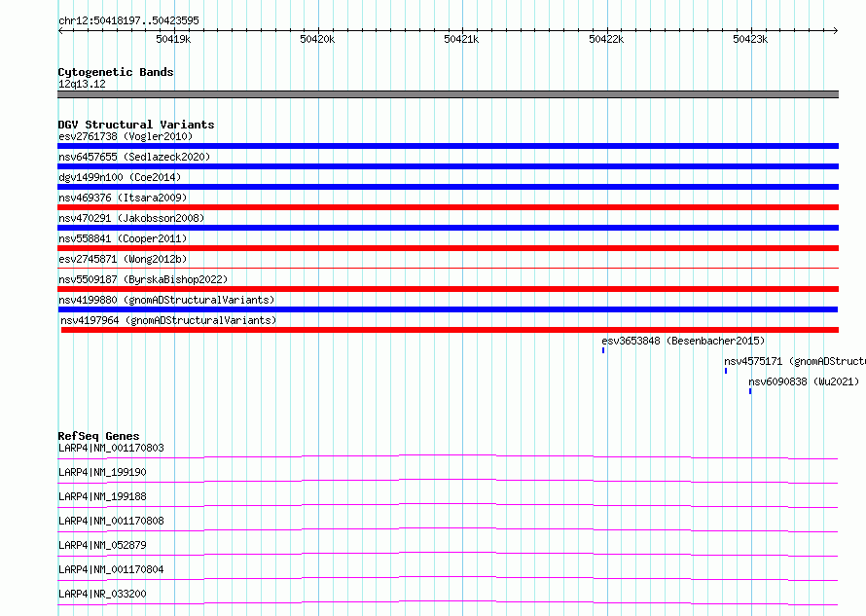
Task: Click the blue bar for esv2761738
Action: coord(448,146)
